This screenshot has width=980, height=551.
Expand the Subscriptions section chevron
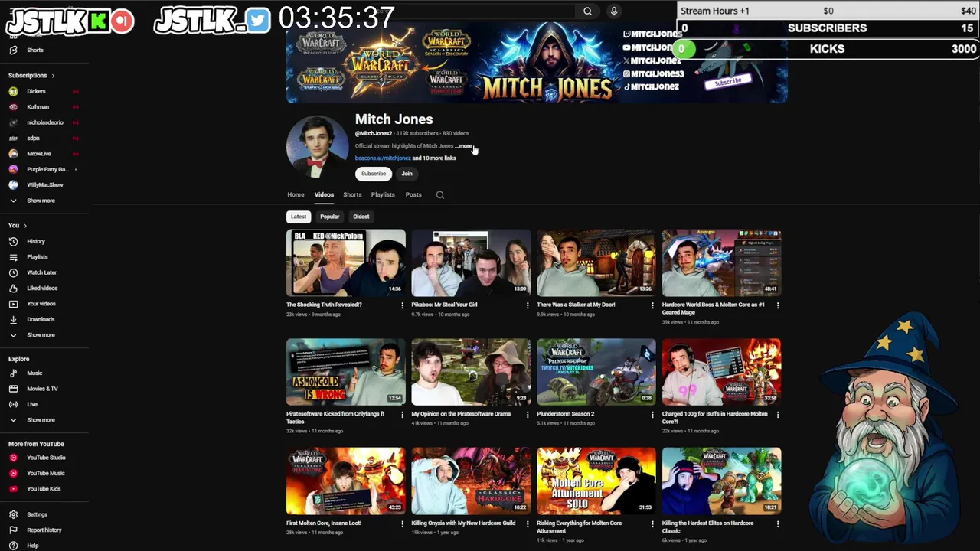click(53, 76)
